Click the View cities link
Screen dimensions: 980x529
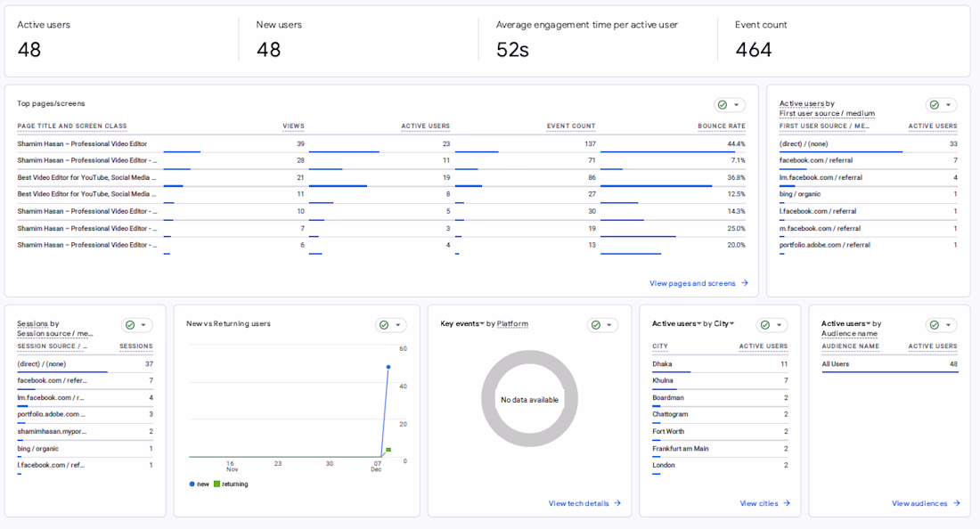pyautogui.click(x=759, y=503)
